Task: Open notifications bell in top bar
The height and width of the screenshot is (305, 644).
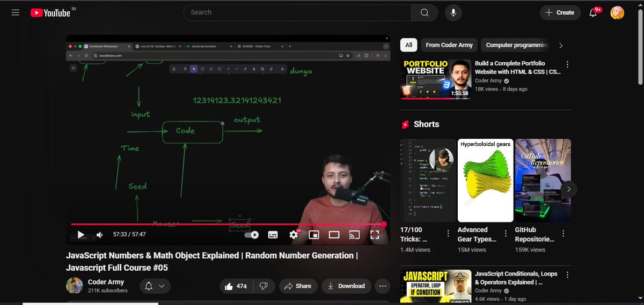Action: tap(594, 12)
